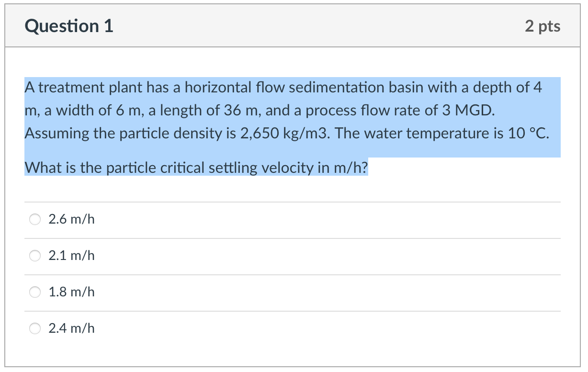Viewport: 588px width, 372px height.
Task: Click the 2.4 m/h answer text
Action: (x=71, y=328)
